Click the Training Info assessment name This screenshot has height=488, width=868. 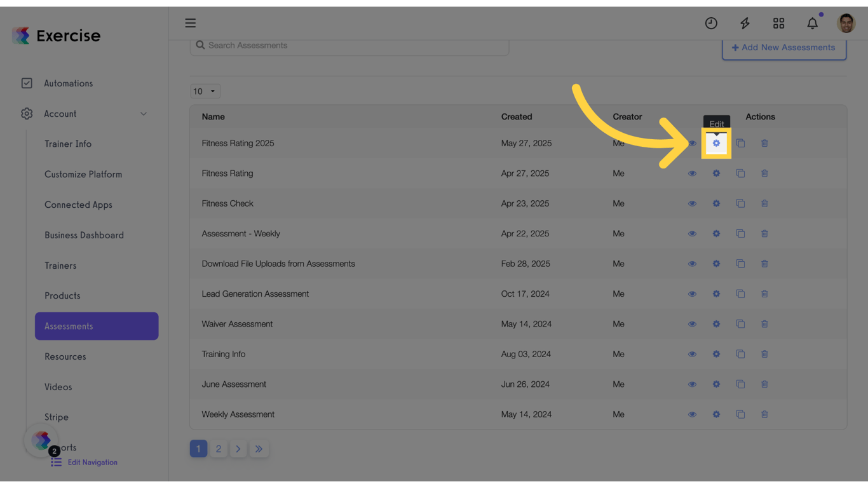224,355
